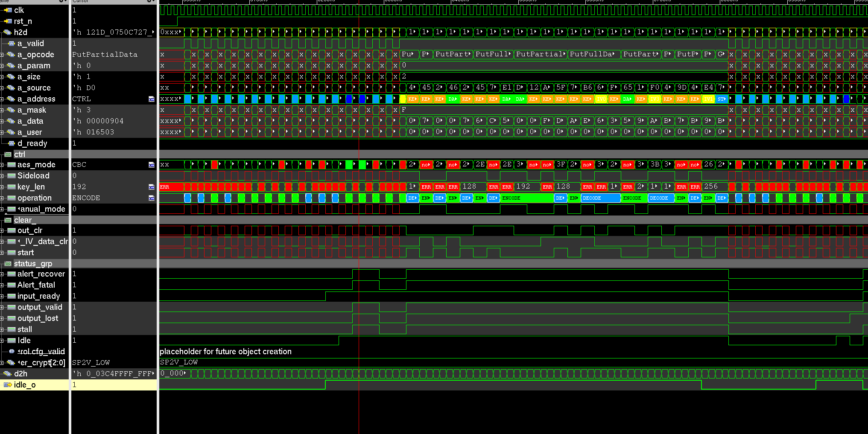868x434 pixels.
Task: Click the ctrl group waveform icon
Action: click(x=8, y=154)
